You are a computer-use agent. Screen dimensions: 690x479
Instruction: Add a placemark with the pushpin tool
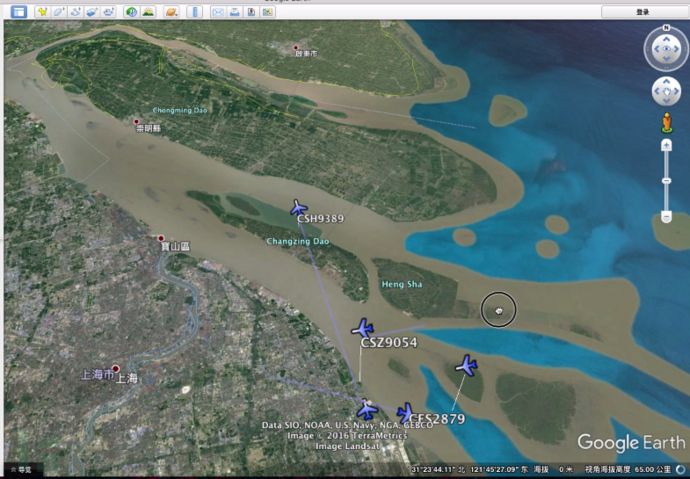tap(43, 12)
